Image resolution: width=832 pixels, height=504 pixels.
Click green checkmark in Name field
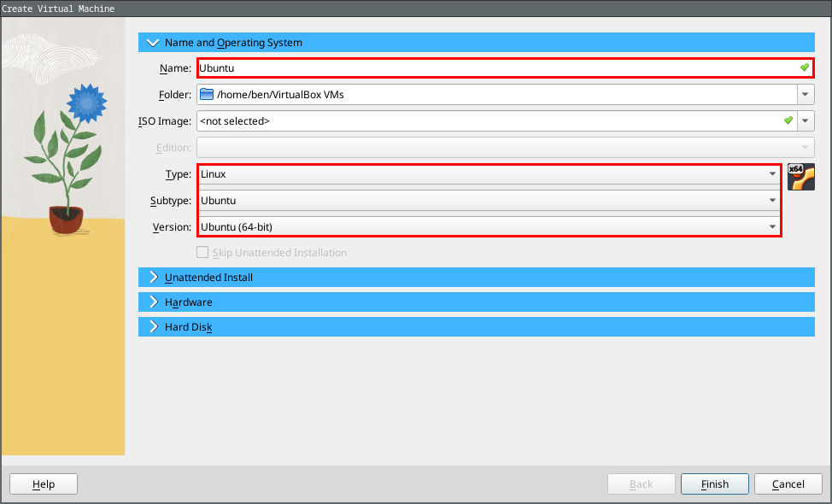(x=804, y=67)
